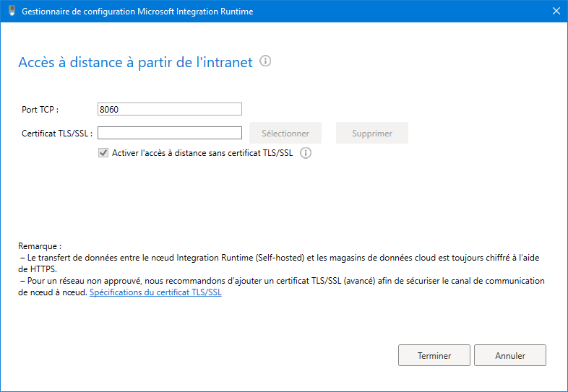Click info icon beside TLS/SSL checkbox label
568x392 pixels.
306,153
